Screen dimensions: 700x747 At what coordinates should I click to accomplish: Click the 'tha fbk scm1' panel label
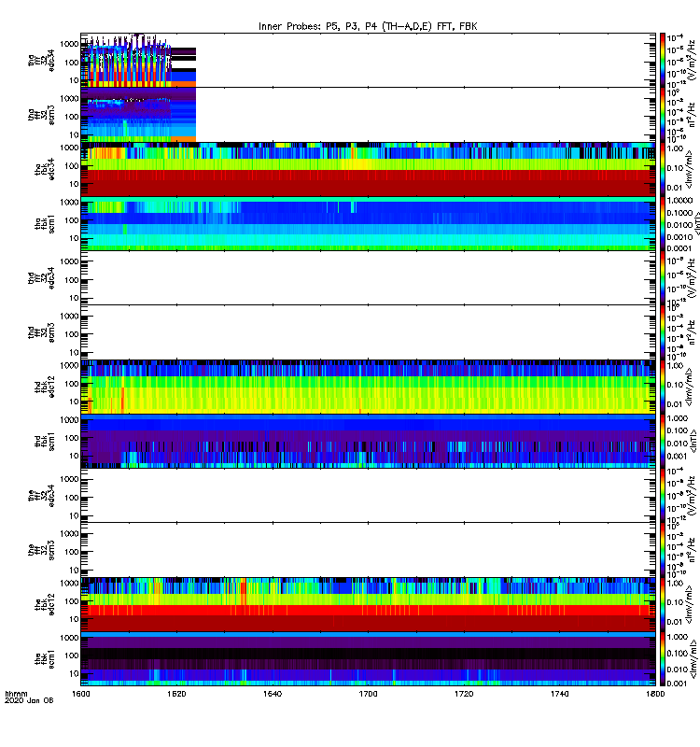pyautogui.click(x=45, y=224)
